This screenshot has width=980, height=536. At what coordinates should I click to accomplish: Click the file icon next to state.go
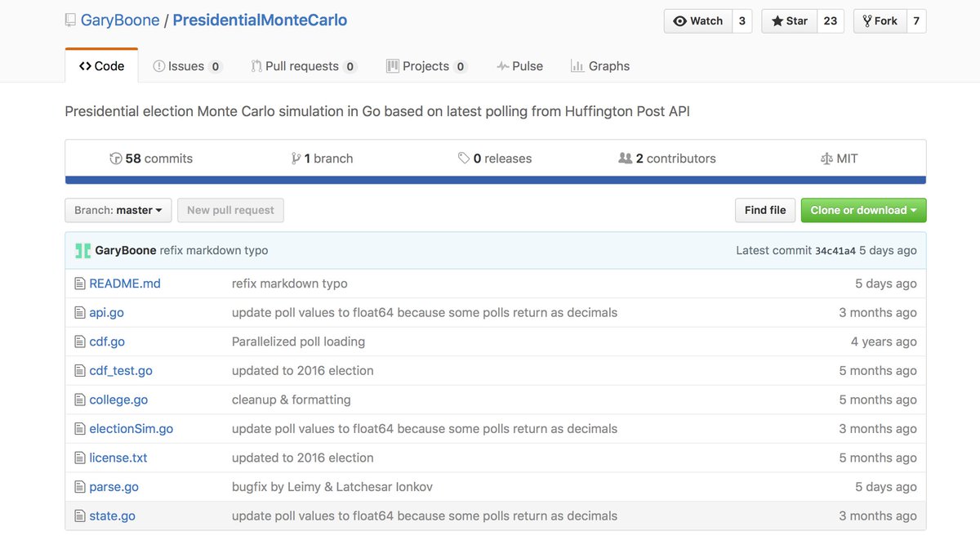80,516
